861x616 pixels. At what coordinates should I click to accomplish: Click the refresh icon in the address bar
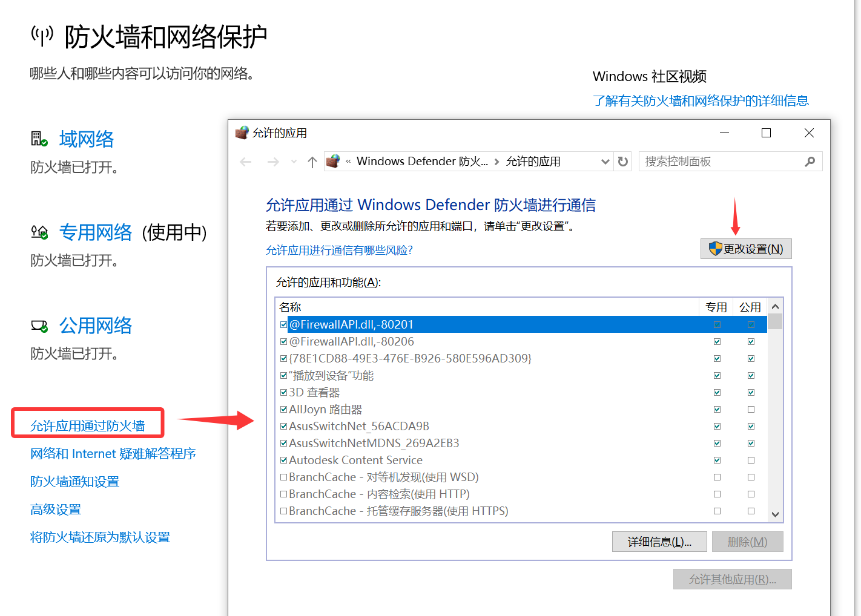(x=622, y=161)
